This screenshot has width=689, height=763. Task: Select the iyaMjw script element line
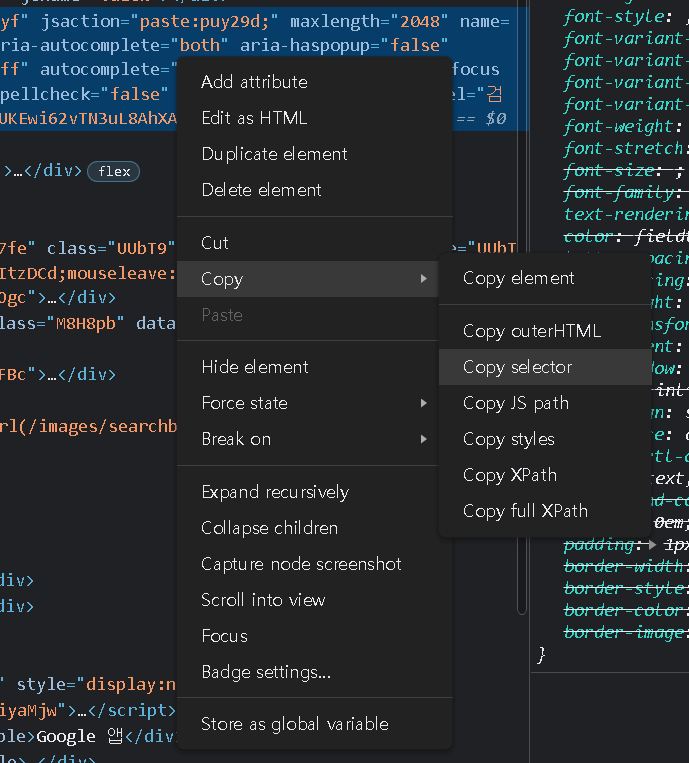88,710
